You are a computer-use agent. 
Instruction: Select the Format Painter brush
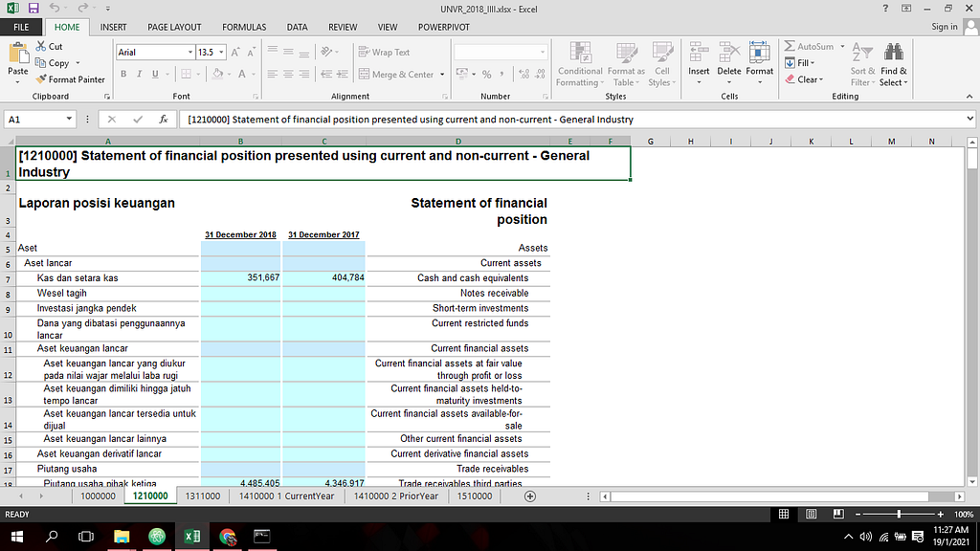tap(70, 79)
